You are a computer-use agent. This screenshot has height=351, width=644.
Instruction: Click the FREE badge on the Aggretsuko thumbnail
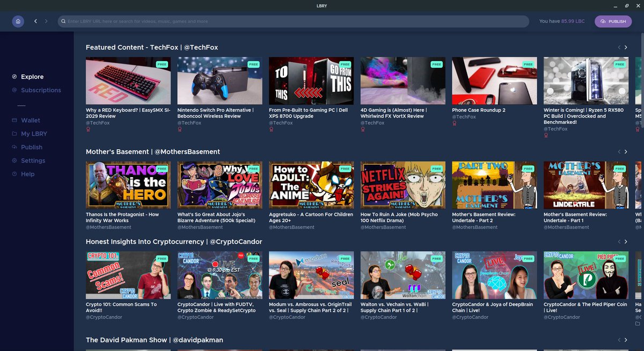(x=345, y=169)
